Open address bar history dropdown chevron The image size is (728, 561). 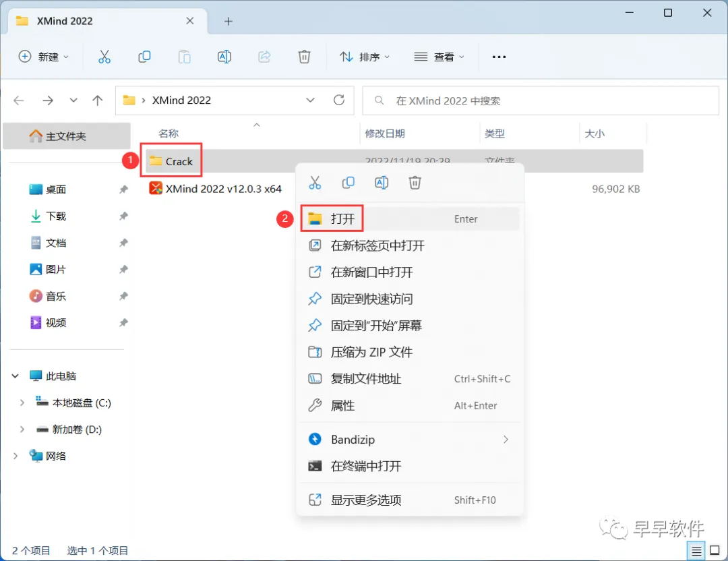click(311, 100)
